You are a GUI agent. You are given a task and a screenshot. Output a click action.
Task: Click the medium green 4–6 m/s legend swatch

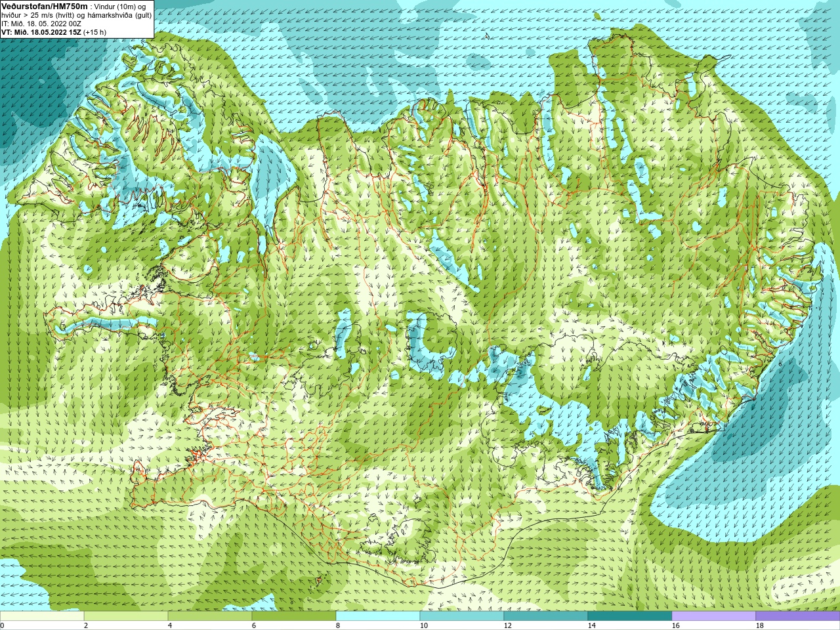coord(210,616)
